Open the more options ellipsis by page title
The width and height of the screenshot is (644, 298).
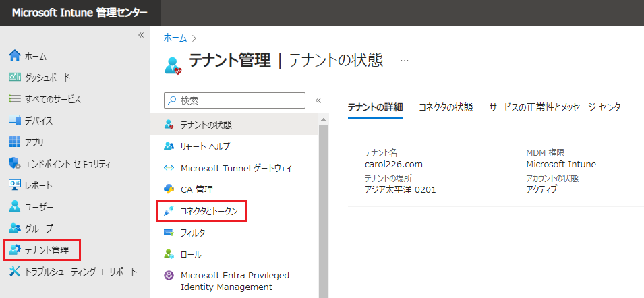pyautogui.click(x=405, y=61)
